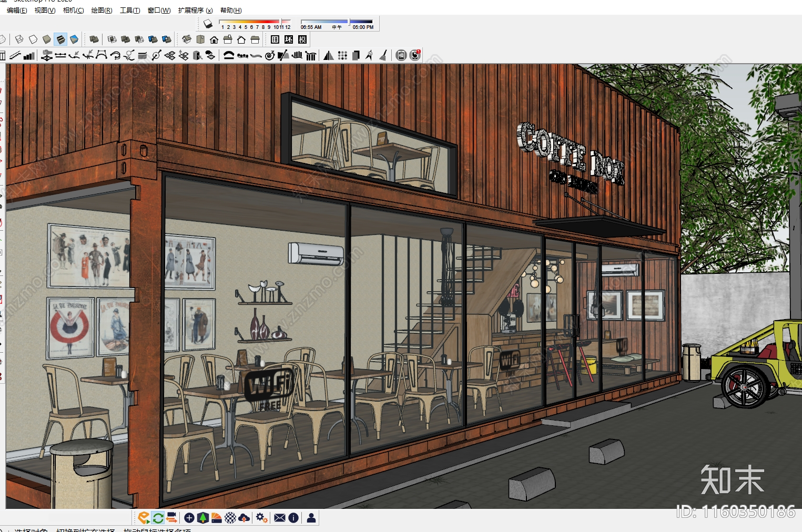
Task: Click the segmented line curve tool
Action: pos(60,55)
